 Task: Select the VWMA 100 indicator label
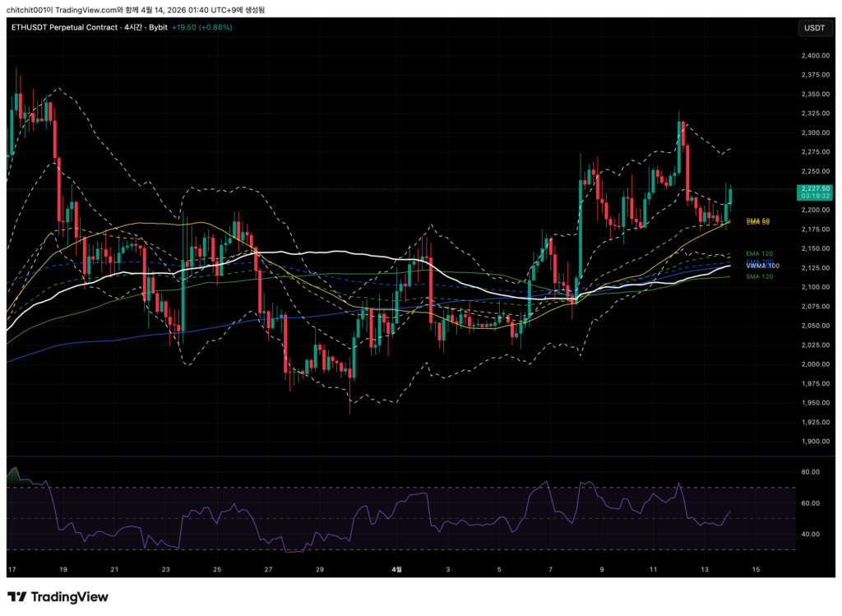click(x=762, y=266)
